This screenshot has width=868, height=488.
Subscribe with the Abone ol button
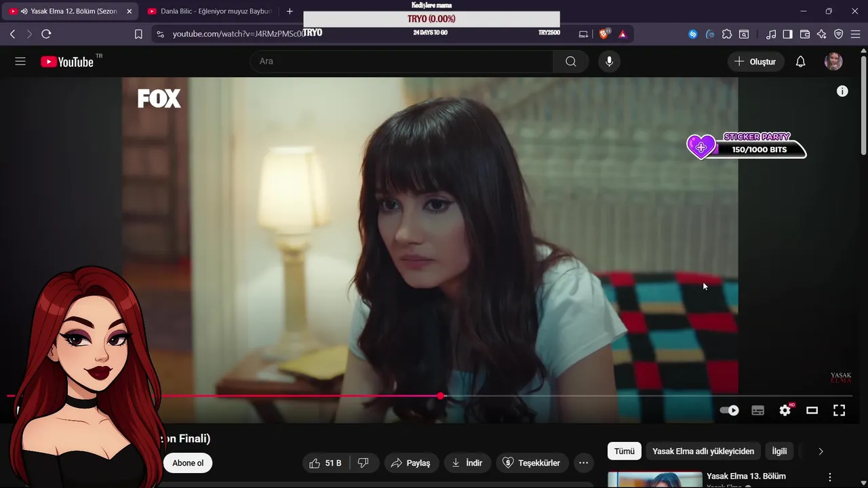click(188, 463)
